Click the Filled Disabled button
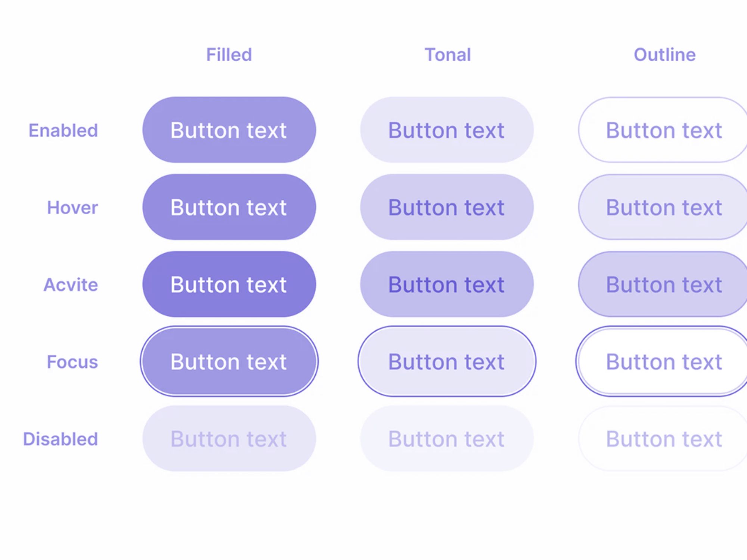This screenshot has width=747, height=560. point(229,439)
